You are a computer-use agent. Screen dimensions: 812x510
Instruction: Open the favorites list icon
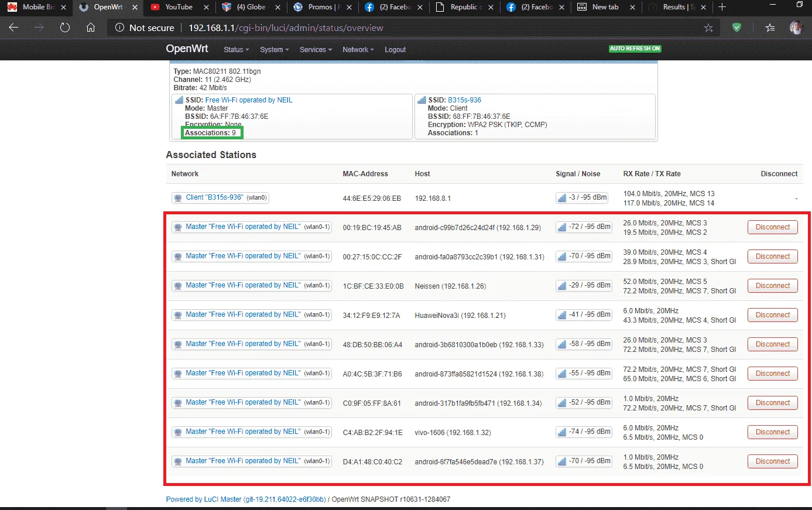coord(770,28)
